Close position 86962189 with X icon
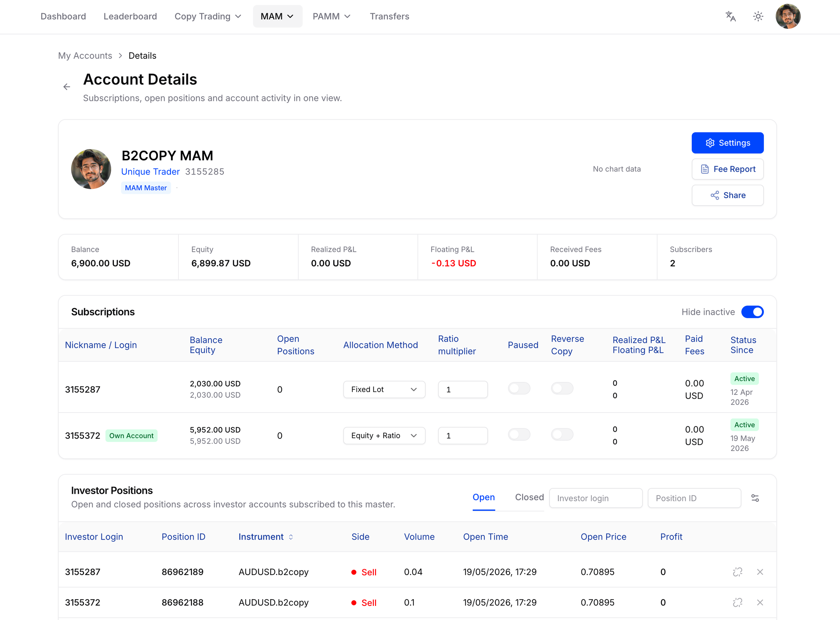This screenshot has width=840, height=620. tap(760, 572)
